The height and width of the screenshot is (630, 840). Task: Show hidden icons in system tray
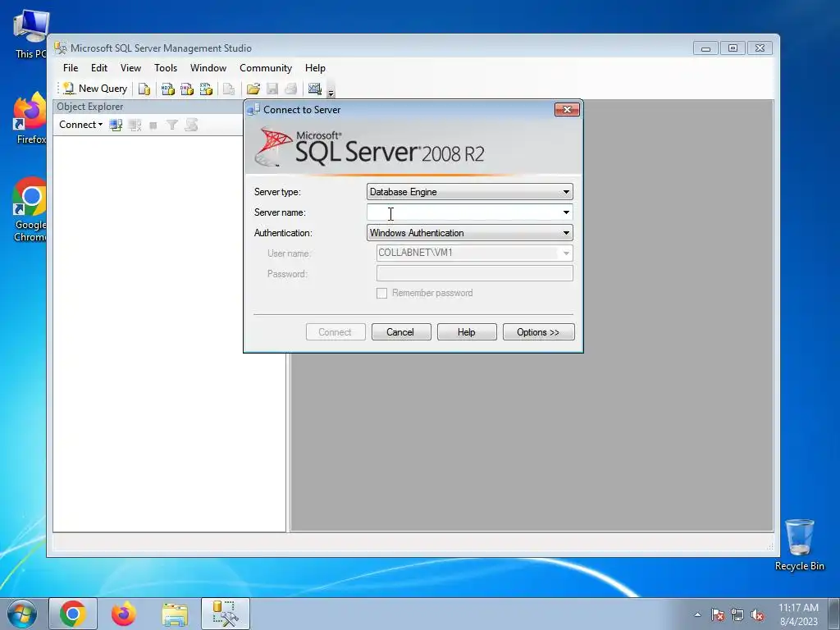[697, 615]
